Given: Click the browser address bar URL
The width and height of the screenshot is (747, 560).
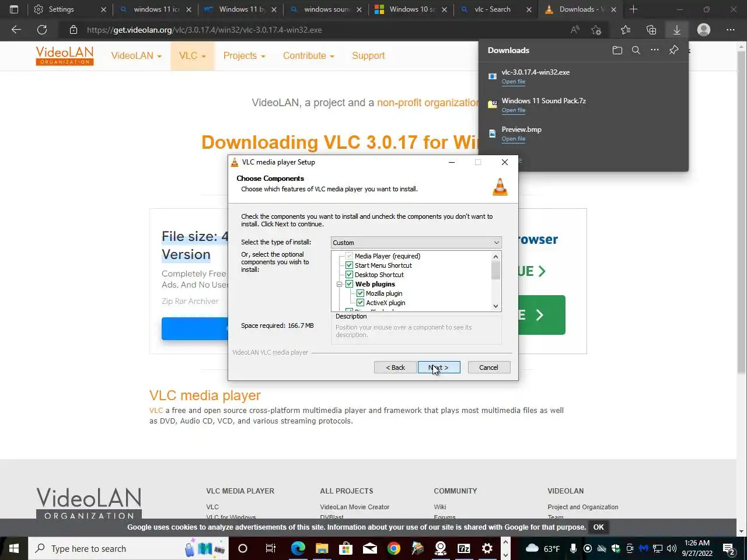Looking at the screenshot, I should [204, 30].
